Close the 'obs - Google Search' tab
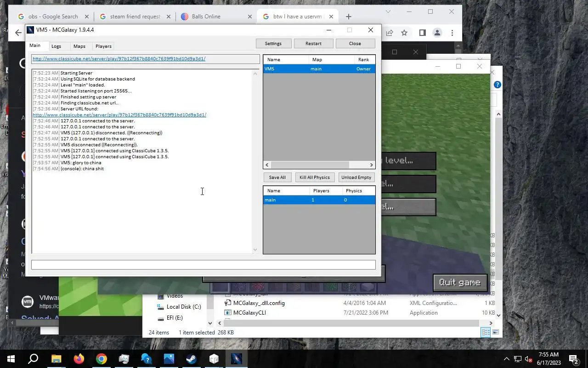 [x=87, y=17]
